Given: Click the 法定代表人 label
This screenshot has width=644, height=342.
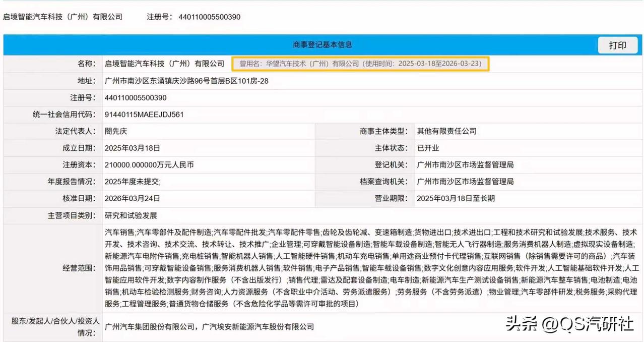Looking at the screenshot, I should click(x=75, y=131).
